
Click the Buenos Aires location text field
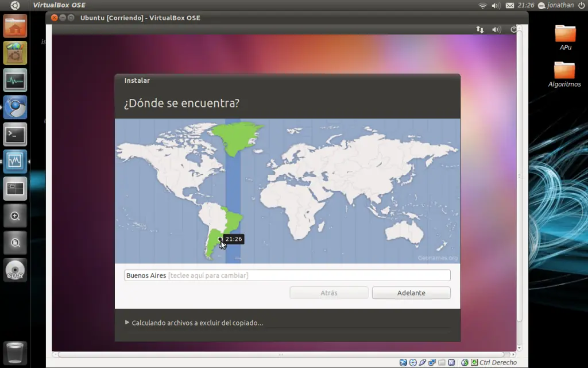point(287,275)
